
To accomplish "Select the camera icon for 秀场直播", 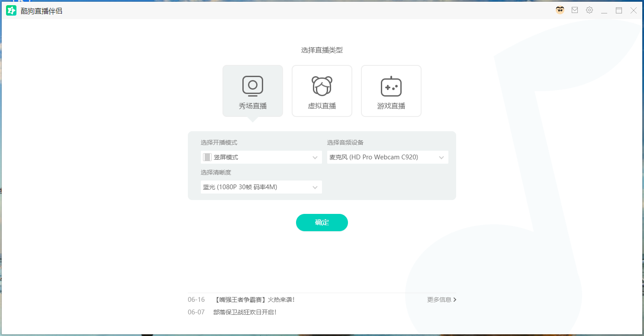I will (x=253, y=86).
